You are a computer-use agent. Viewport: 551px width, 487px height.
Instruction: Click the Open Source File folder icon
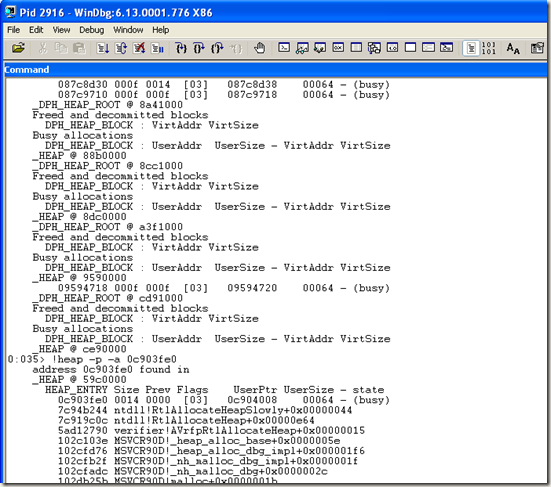click(x=18, y=48)
